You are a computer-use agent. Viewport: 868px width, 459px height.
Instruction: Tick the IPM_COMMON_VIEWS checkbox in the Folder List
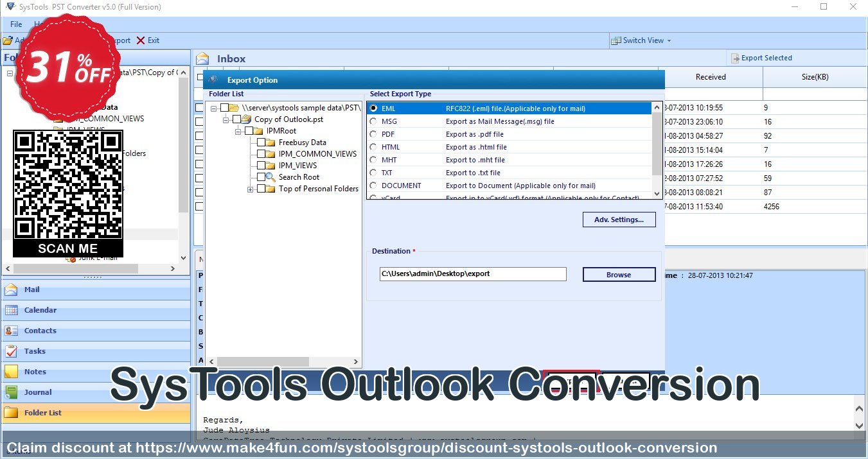pyautogui.click(x=261, y=154)
